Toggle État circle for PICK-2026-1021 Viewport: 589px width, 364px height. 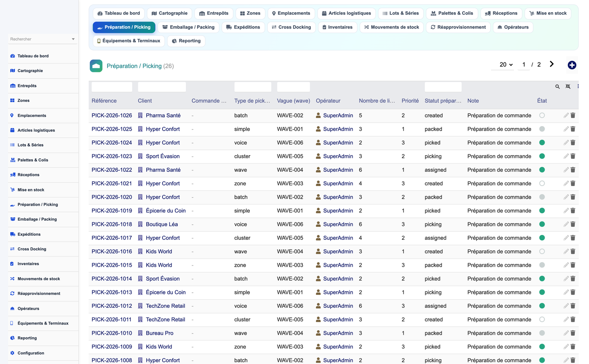(x=542, y=184)
